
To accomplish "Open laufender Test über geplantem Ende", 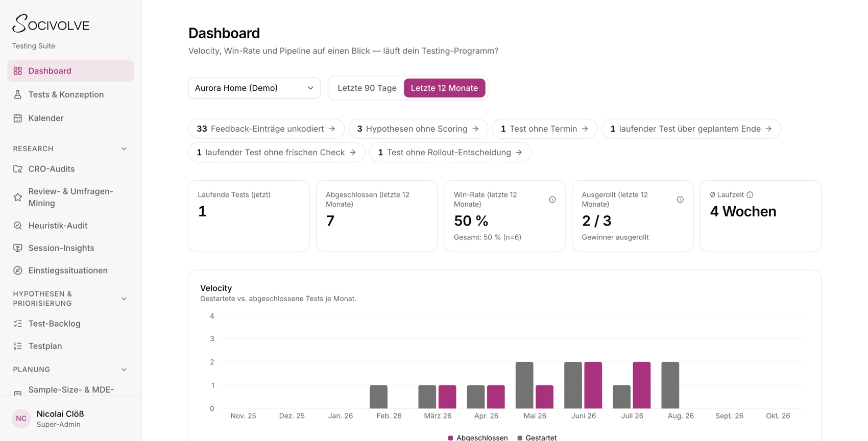I will coord(691,129).
